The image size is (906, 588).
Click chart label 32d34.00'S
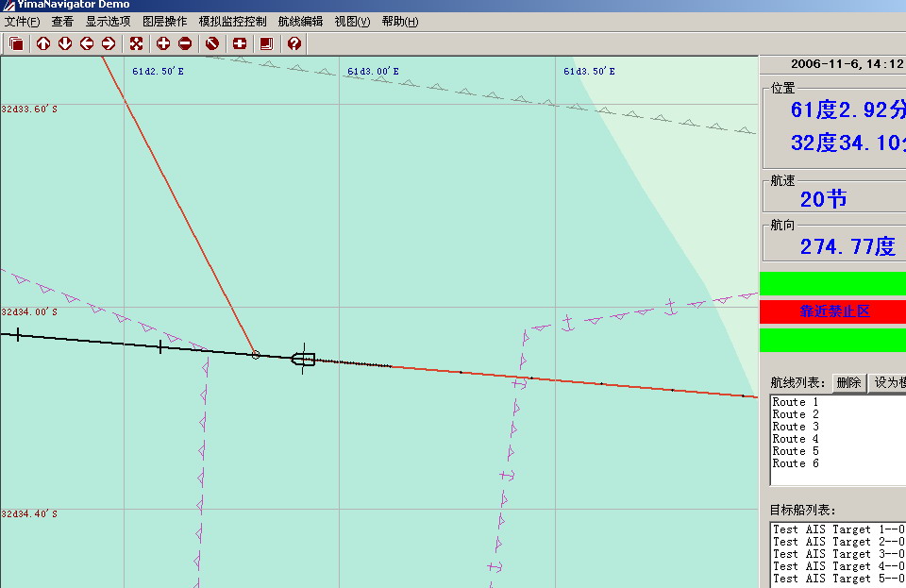click(x=29, y=311)
